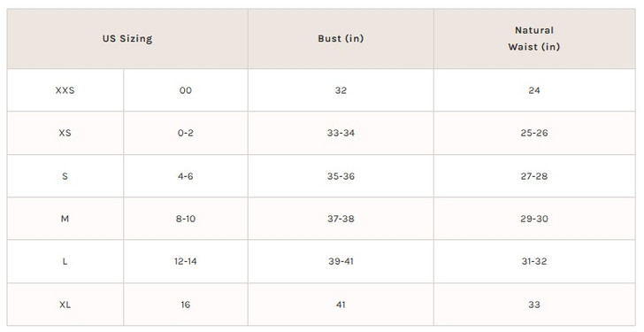Select the 37-38 bust measurement

click(341, 219)
